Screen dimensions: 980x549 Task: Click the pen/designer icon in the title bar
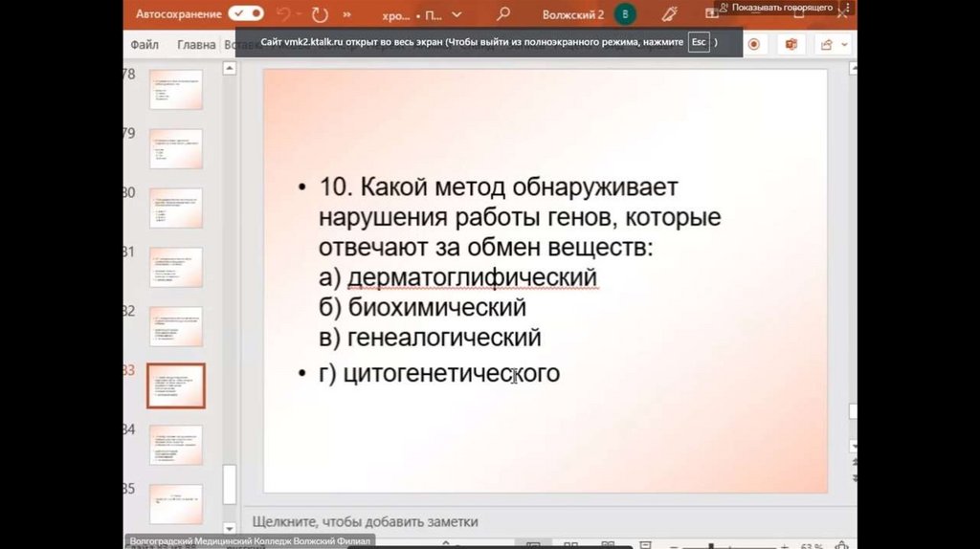coord(669,15)
